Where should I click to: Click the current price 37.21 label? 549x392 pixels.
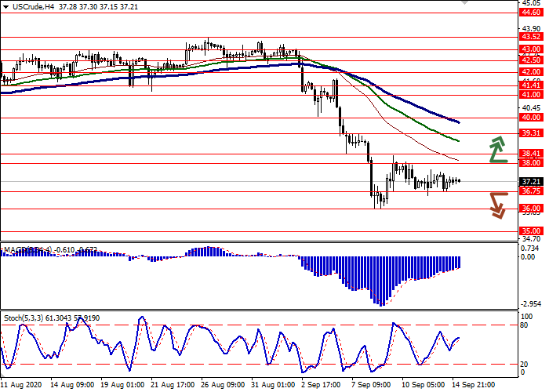click(x=531, y=181)
